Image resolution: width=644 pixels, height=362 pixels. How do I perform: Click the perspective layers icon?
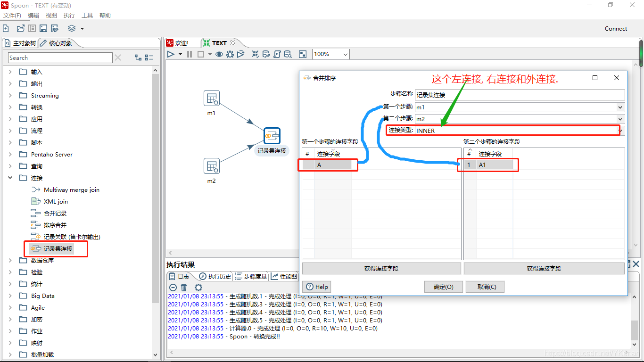coord(72,28)
